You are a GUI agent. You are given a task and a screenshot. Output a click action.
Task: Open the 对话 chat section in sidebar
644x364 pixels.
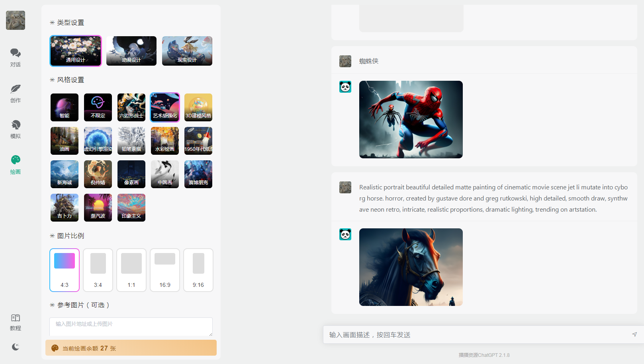16,57
